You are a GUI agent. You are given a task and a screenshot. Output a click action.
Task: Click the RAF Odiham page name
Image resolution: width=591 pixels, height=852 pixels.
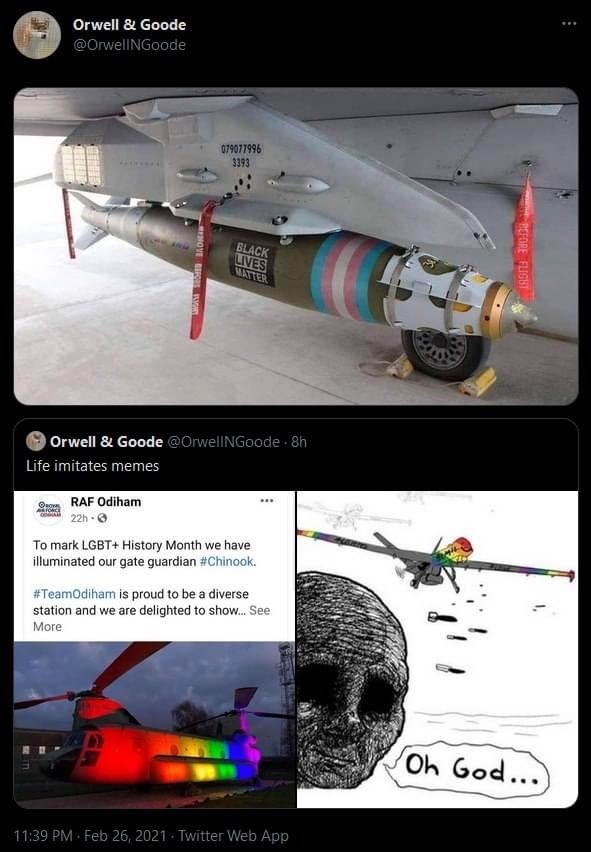[106, 502]
